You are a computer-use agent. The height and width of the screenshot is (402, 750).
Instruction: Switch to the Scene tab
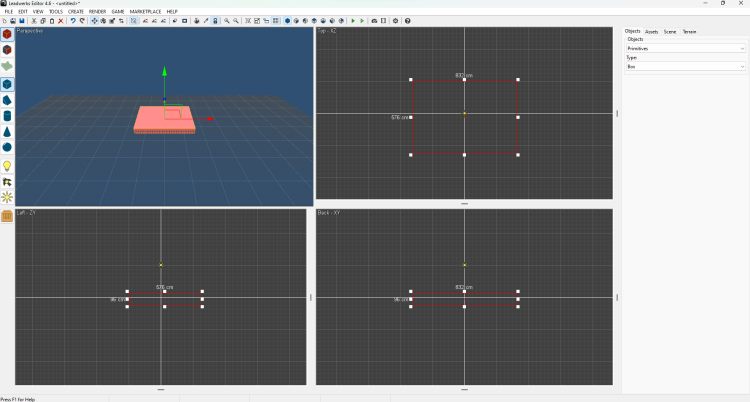pyautogui.click(x=670, y=32)
